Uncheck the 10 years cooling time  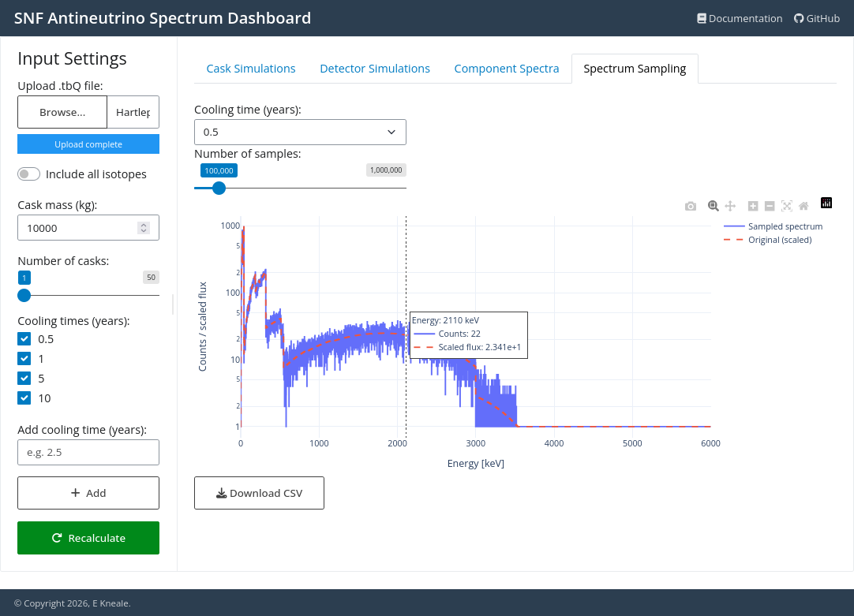24,398
